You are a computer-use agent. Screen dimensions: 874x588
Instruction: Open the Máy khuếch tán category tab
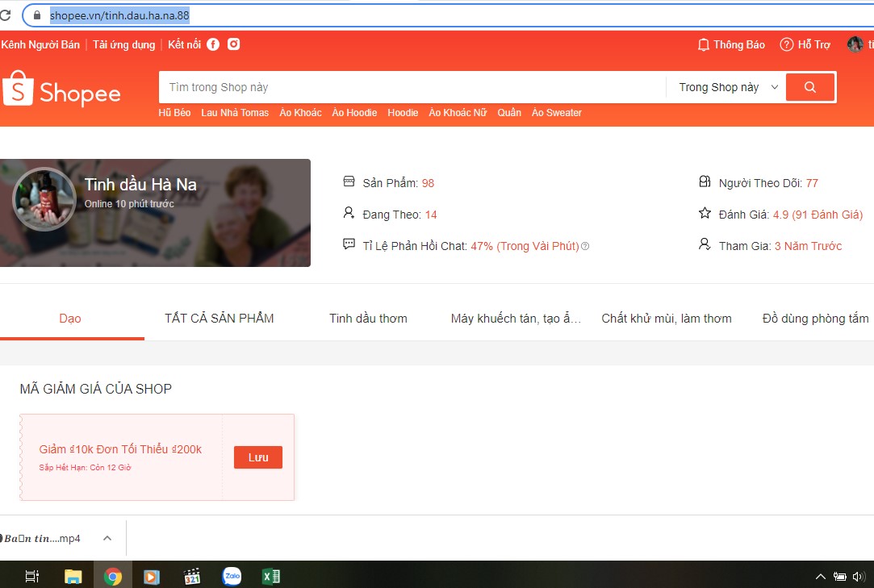[x=516, y=319]
